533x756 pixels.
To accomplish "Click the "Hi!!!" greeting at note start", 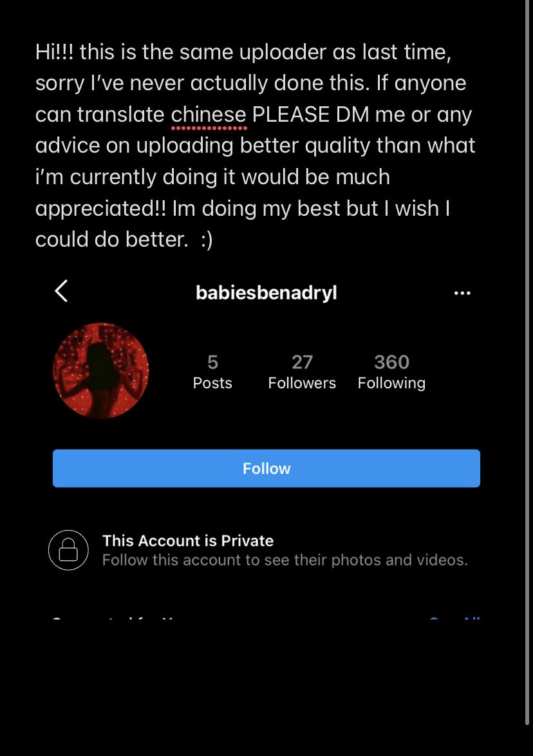I will (55, 52).
